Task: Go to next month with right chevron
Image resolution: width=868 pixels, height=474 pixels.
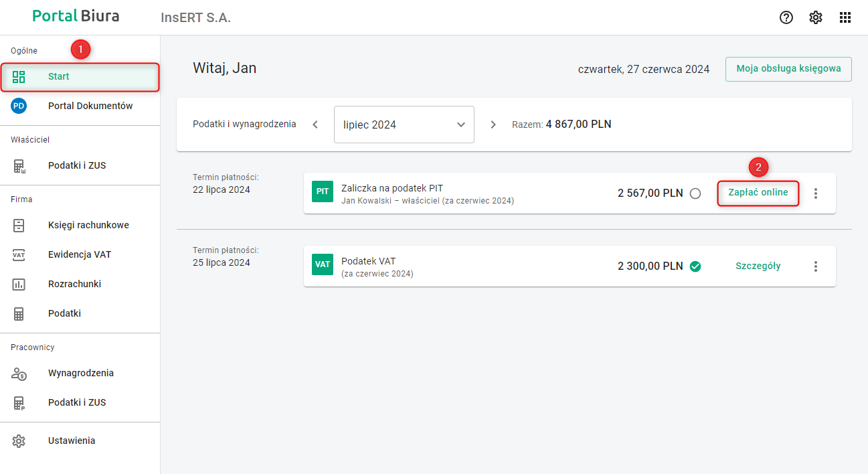Action: [493, 125]
